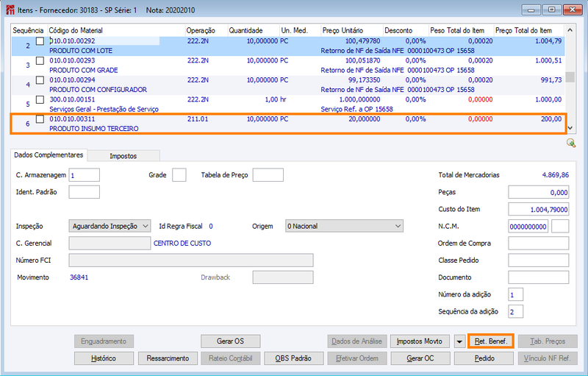Open Impostos Movto
Viewport: 588px width, 376px height.
420,341
